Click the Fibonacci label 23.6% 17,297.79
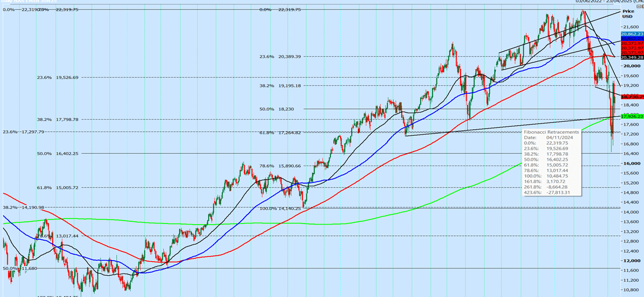Image resolution: width=644 pixels, height=297 pixels. point(24,131)
